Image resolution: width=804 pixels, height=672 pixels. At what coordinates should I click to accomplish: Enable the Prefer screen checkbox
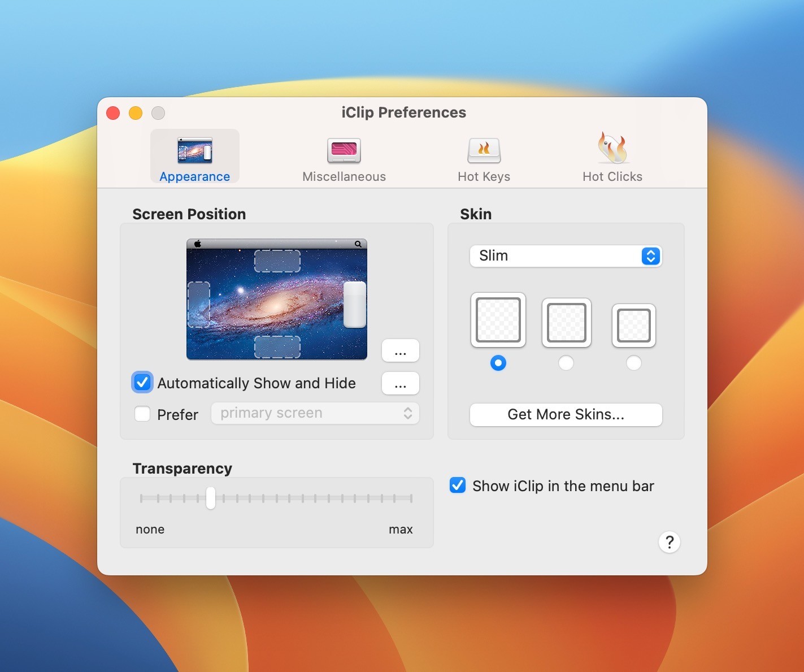coord(142,414)
